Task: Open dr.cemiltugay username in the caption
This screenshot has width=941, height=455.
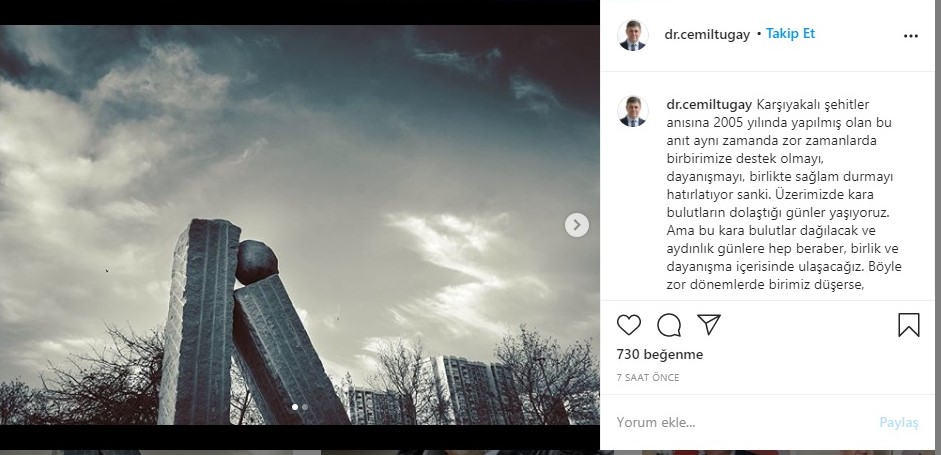Action: click(709, 105)
